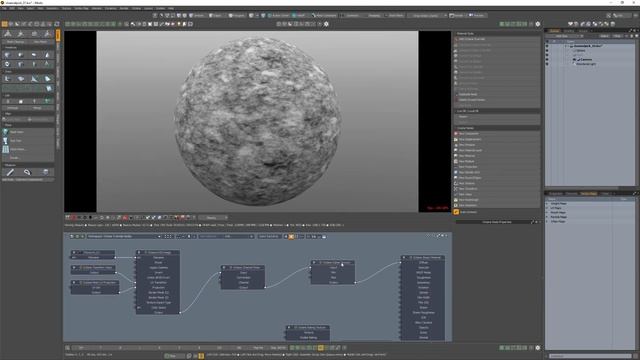Toggle visibility eye for the top scene item
The height and width of the screenshot is (360, 640).
[x=547, y=46]
